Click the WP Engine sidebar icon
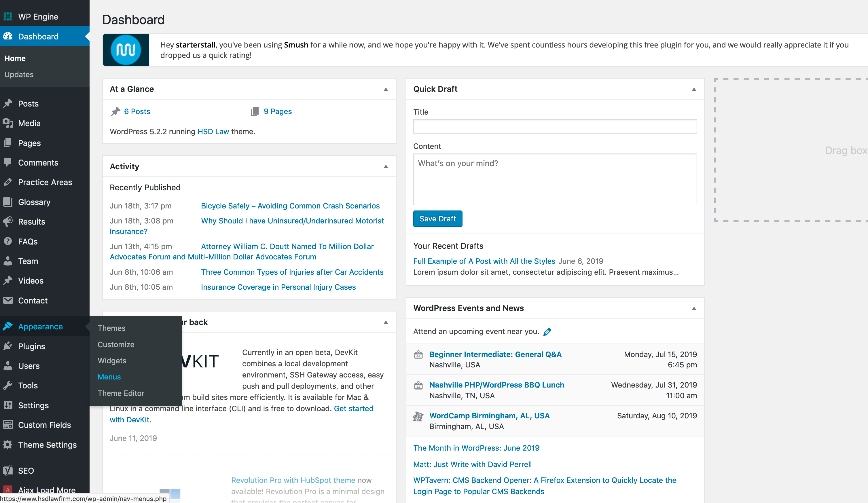Image resolution: width=868 pixels, height=503 pixels. pos(8,16)
